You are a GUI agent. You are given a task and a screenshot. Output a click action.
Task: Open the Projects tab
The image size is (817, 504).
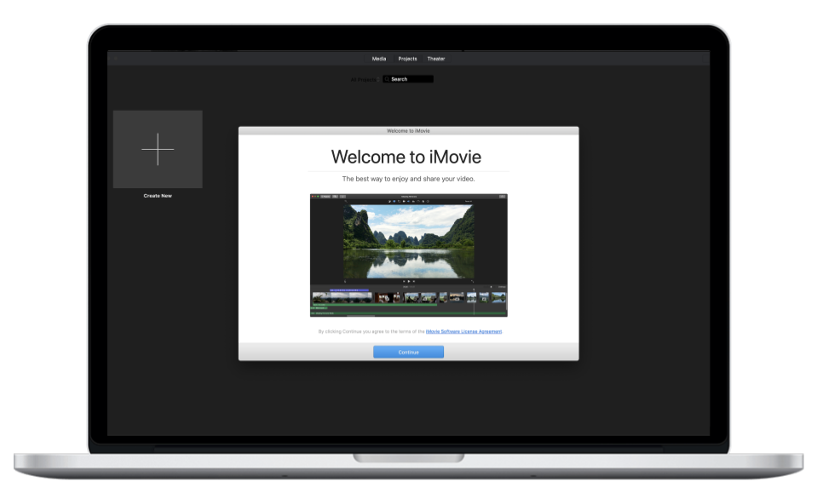coord(407,59)
